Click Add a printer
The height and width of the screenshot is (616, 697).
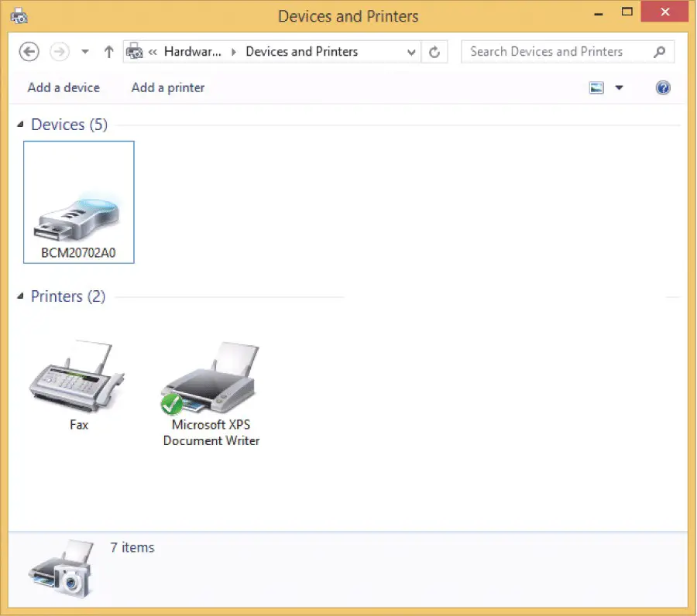pos(168,87)
